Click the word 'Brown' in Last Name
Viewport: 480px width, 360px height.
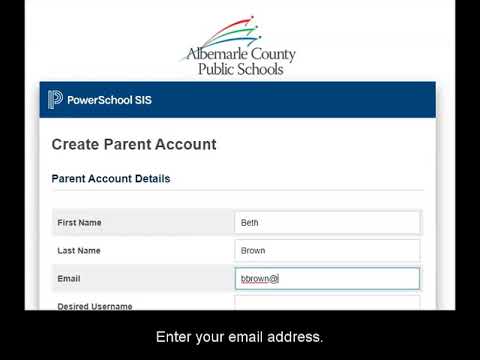tap(253, 250)
